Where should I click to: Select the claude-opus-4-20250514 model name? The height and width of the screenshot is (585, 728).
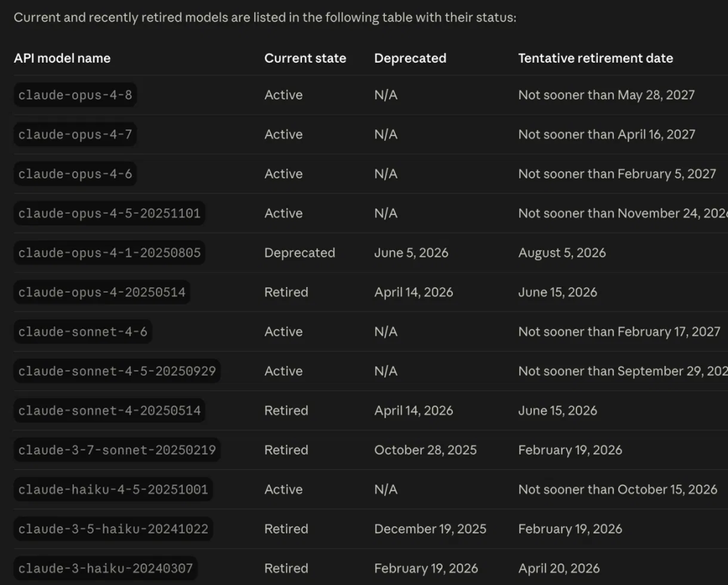click(x=102, y=292)
